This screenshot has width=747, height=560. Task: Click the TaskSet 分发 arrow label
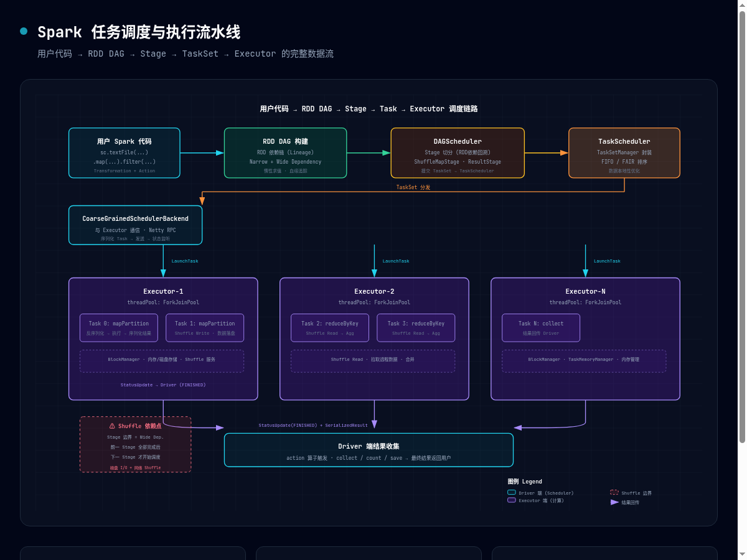[x=413, y=187]
